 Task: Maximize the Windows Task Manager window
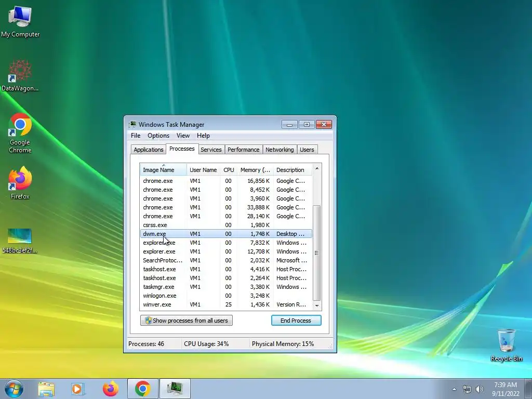tap(307, 125)
